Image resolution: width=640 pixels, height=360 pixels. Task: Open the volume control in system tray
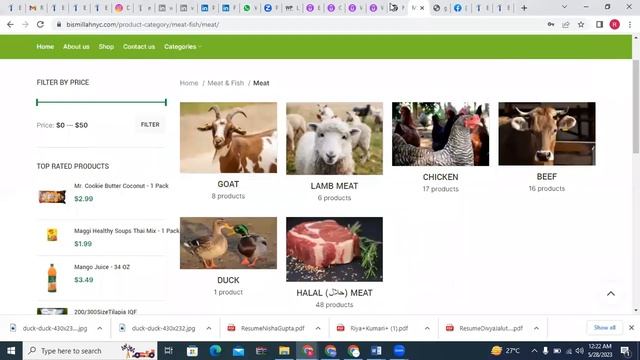pos(580,351)
